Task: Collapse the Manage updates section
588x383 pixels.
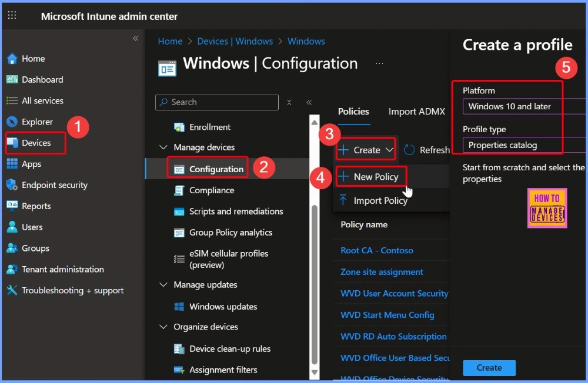Action: coord(163,284)
